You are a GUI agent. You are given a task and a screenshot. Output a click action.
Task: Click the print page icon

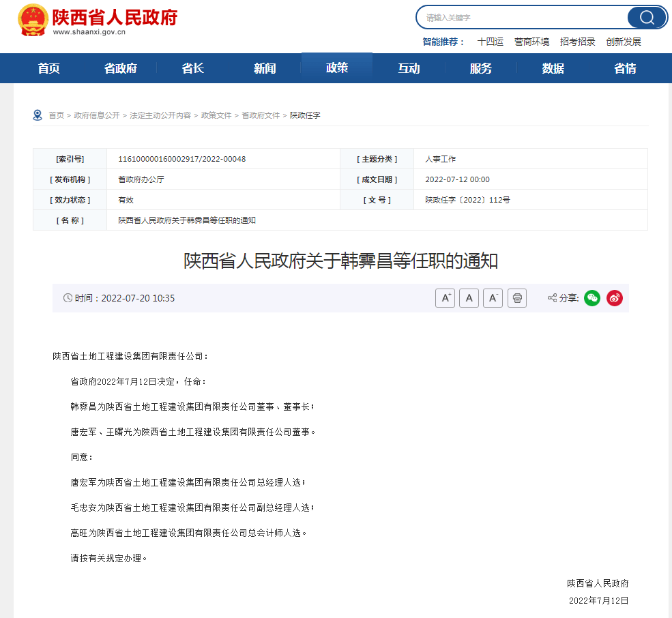tap(517, 298)
